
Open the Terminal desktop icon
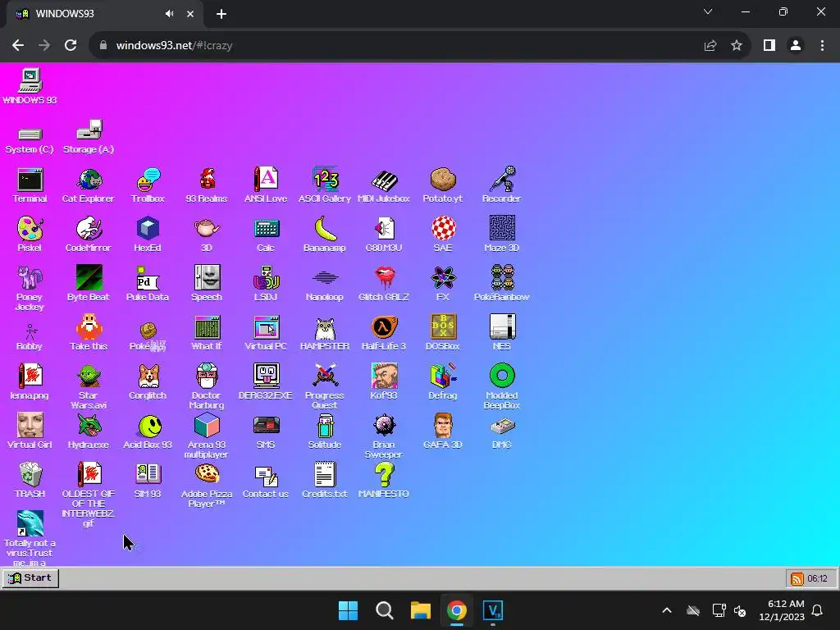pos(30,185)
